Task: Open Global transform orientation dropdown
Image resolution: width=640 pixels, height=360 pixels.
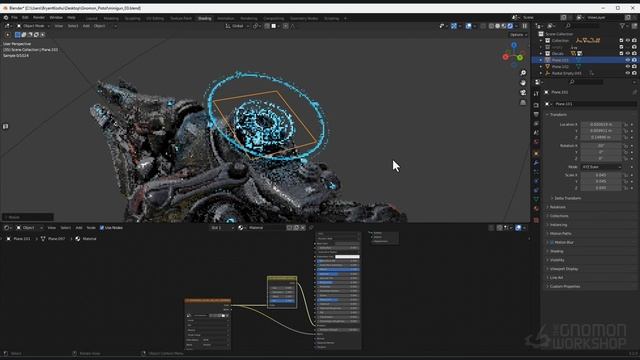Action: [x=237, y=26]
